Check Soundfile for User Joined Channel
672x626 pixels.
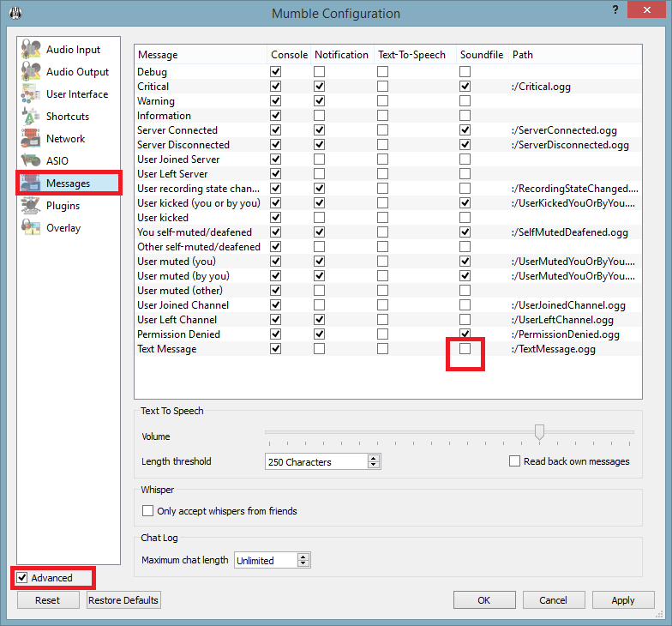(x=465, y=305)
